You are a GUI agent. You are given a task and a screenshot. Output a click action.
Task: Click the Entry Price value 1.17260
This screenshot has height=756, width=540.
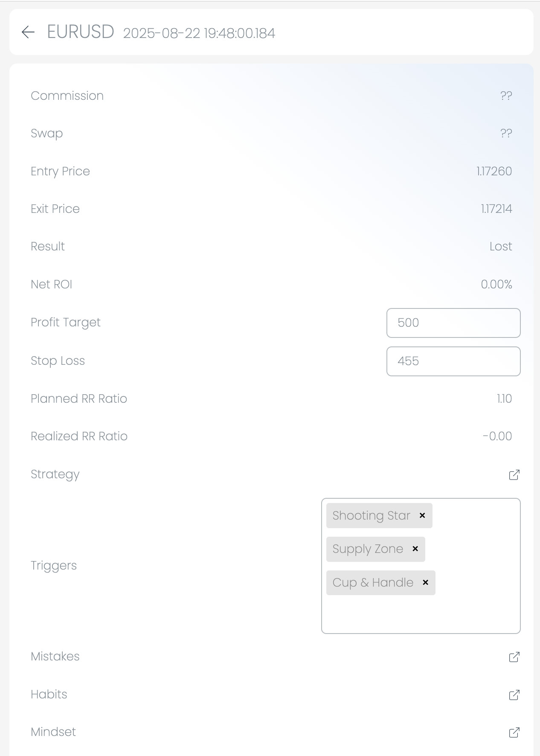pos(494,172)
